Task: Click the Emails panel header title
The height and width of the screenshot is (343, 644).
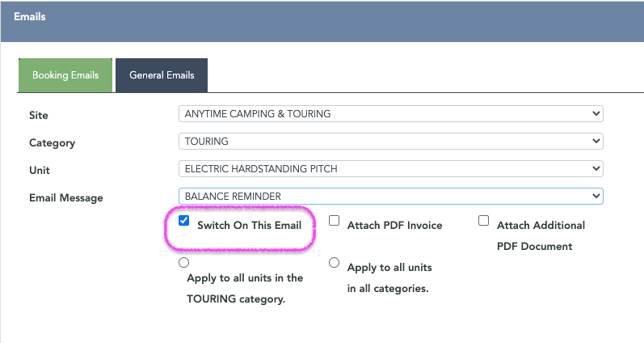Action: [30, 17]
